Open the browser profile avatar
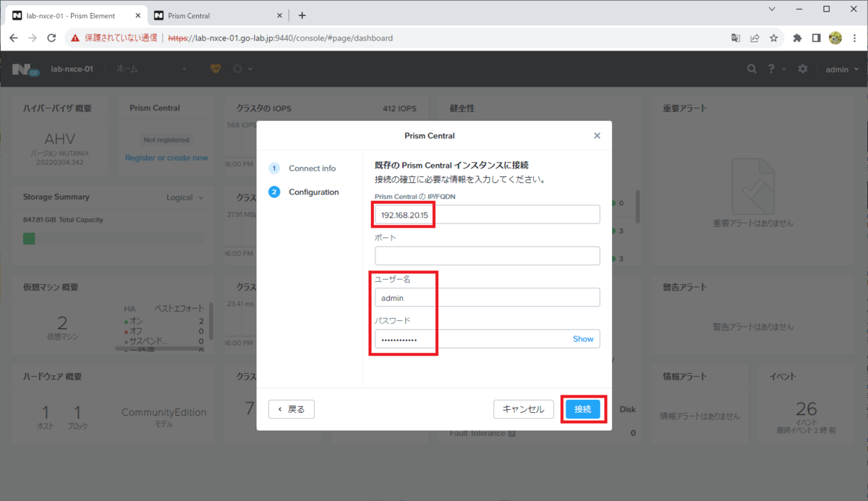This screenshot has width=868, height=501. pyautogui.click(x=835, y=38)
